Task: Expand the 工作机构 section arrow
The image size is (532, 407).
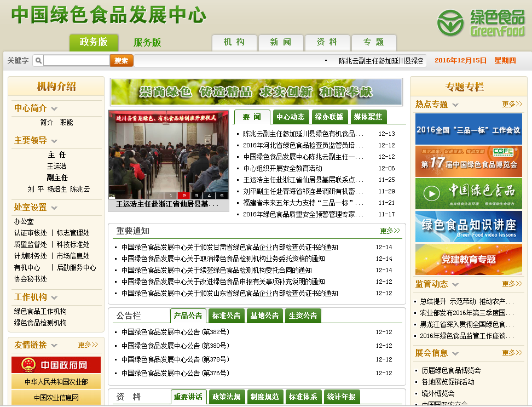Action: point(54,298)
